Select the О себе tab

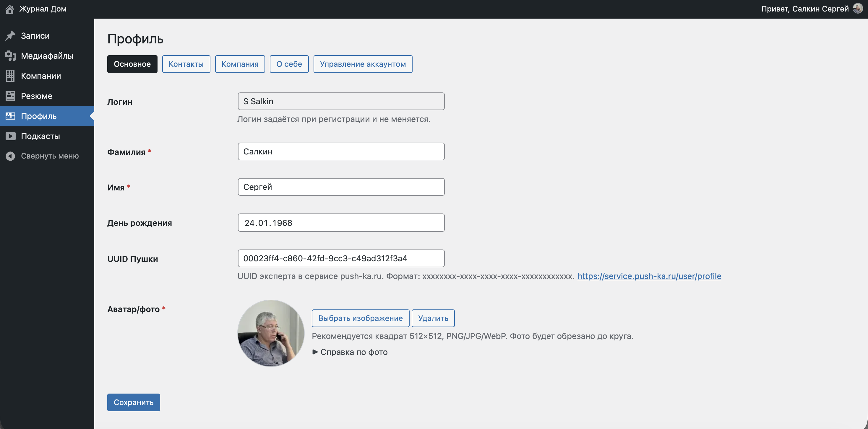(289, 64)
